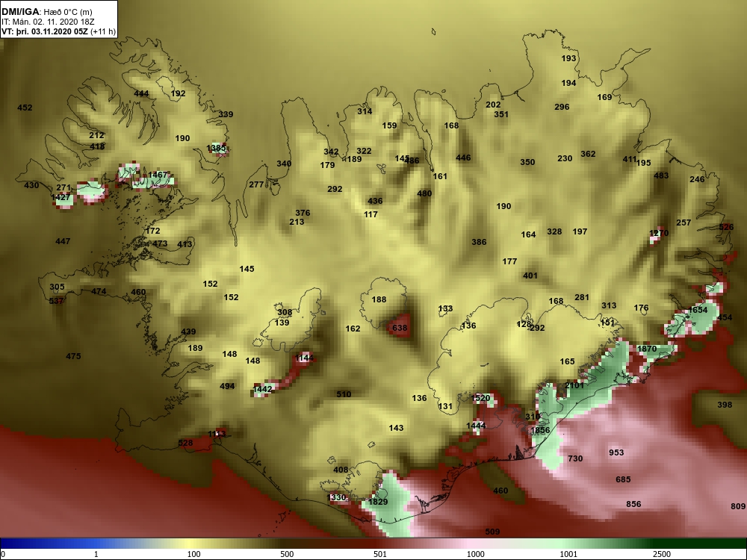747x560 pixels.
Task: Click the 202 height value
Action: [493, 105]
